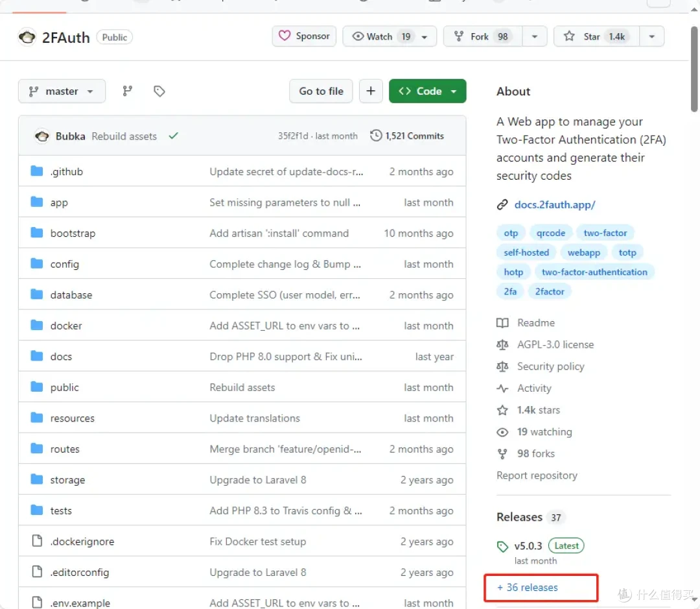This screenshot has height=609, width=700.
Task: Click the Go to file button
Action: point(321,91)
